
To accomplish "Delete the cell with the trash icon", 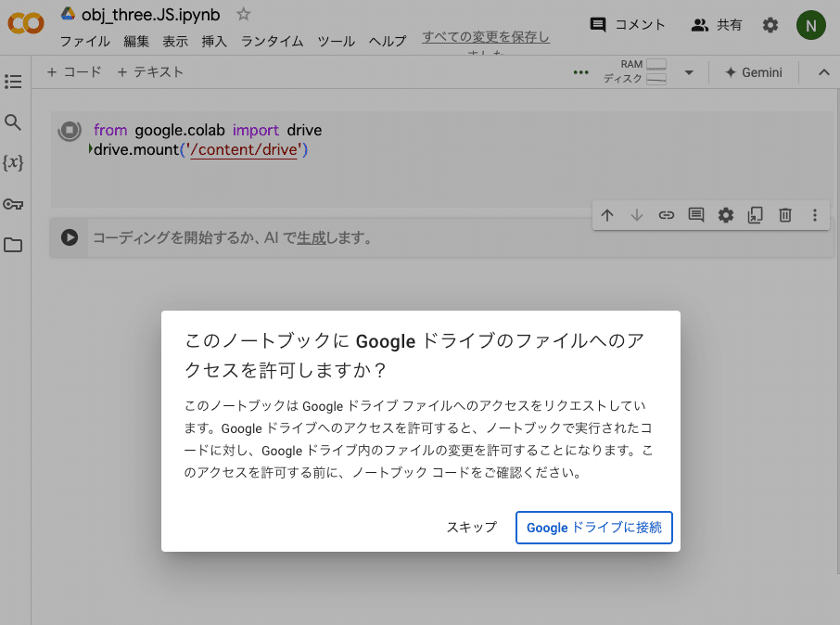I will (784, 215).
